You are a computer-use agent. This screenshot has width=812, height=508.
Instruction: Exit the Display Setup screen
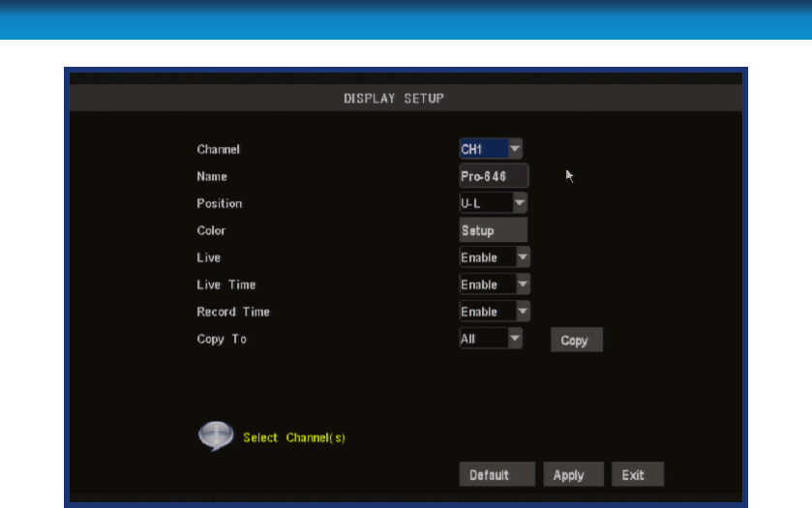638,474
